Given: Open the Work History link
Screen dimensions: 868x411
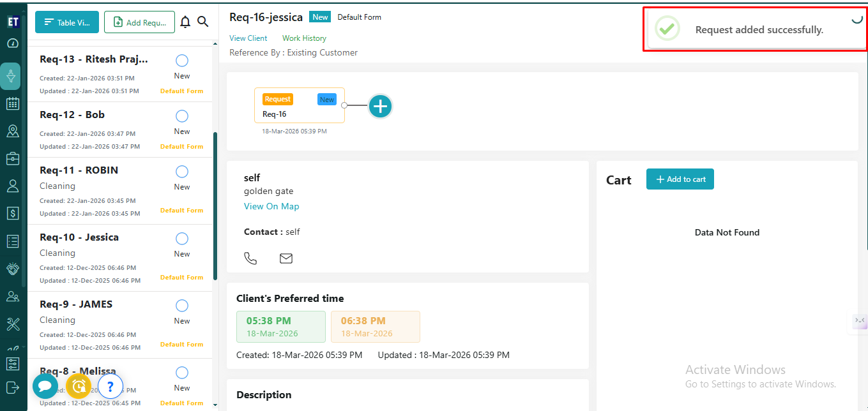Looking at the screenshot, I should (x=304, y=38).
